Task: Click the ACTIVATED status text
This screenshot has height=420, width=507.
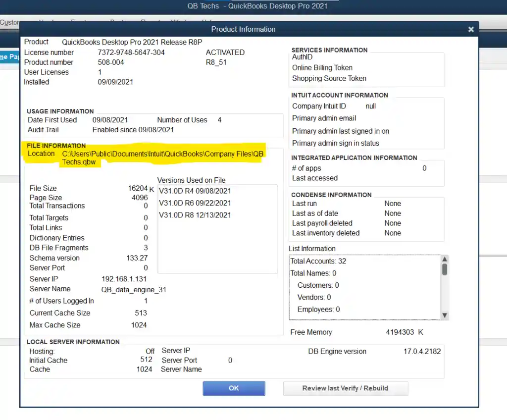Action: 225,52
